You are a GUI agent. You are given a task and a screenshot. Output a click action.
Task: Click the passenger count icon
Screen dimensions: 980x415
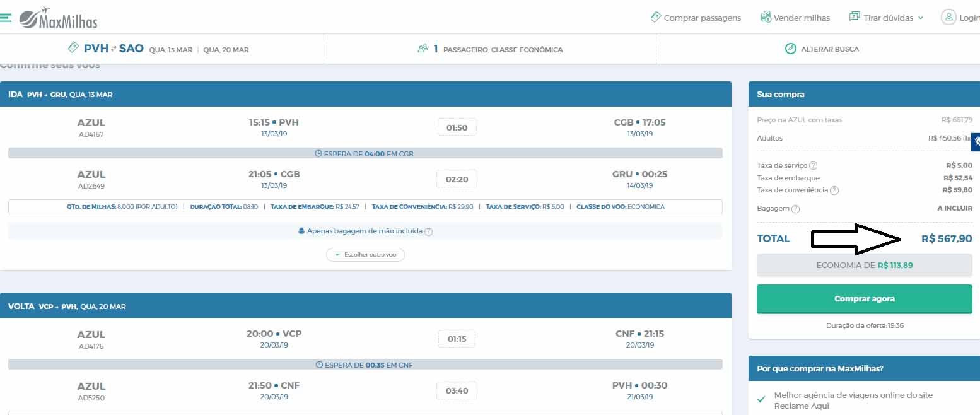click(423, 49)
